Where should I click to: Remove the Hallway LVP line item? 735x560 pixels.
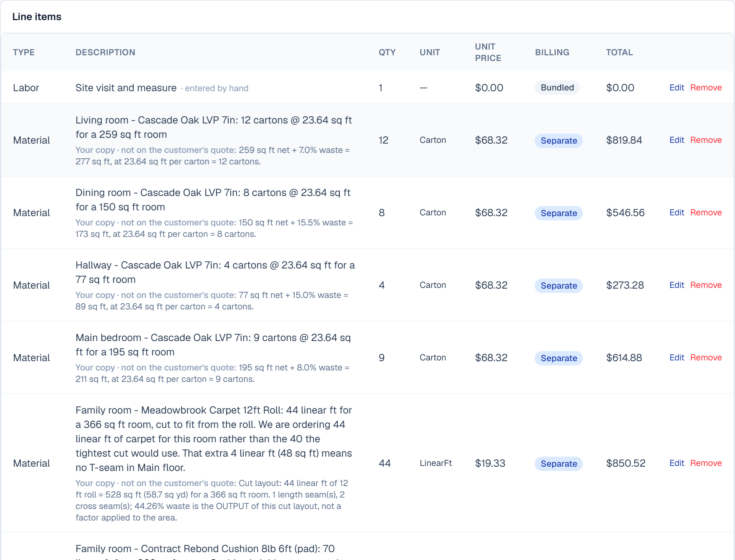[706, 285]
